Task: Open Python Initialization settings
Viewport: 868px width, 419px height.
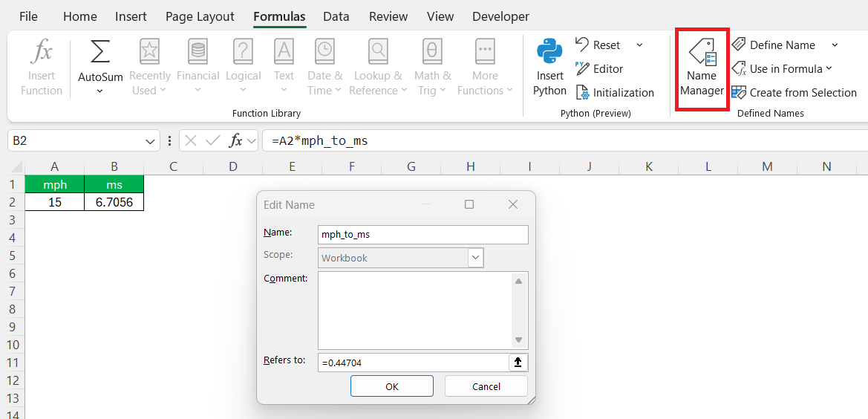Action: tap(615, 92)
